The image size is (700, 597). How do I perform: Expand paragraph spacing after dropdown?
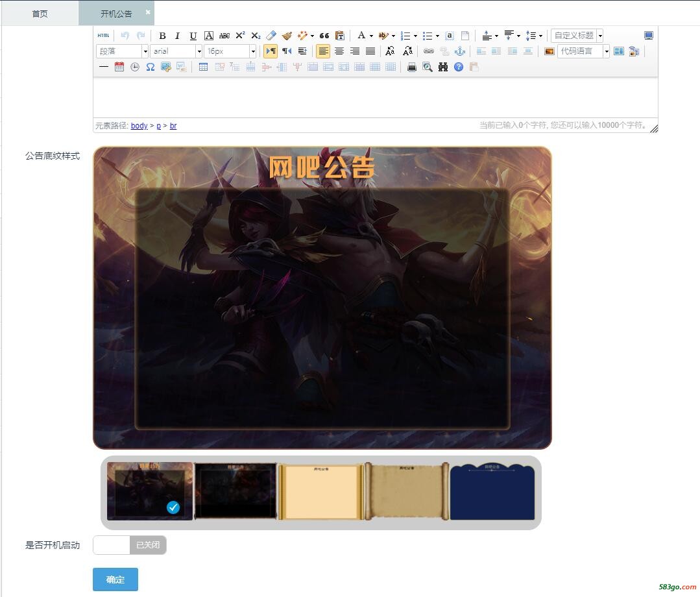pyautogui.click(x=519, y=36)
